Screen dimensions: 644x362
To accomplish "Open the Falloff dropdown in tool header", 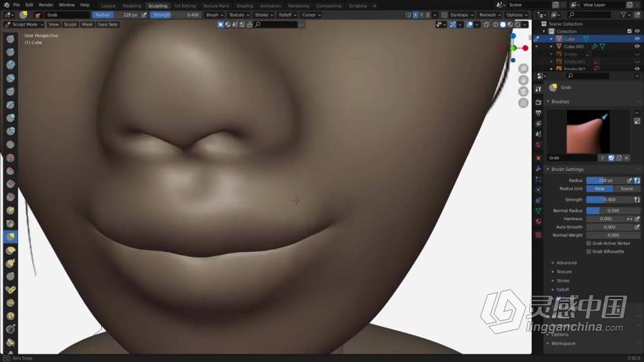I will tap(287, 15).
